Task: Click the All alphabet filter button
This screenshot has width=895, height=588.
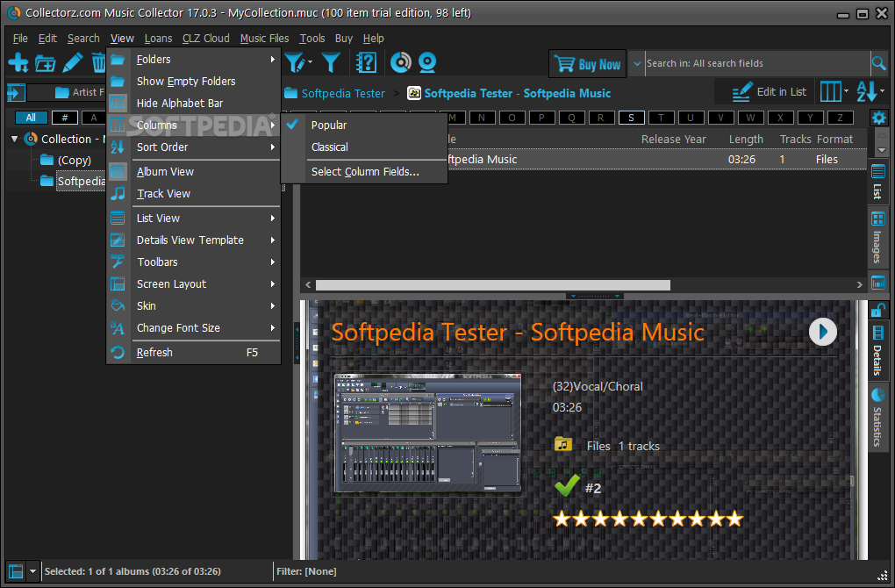Action: [31, 118]
